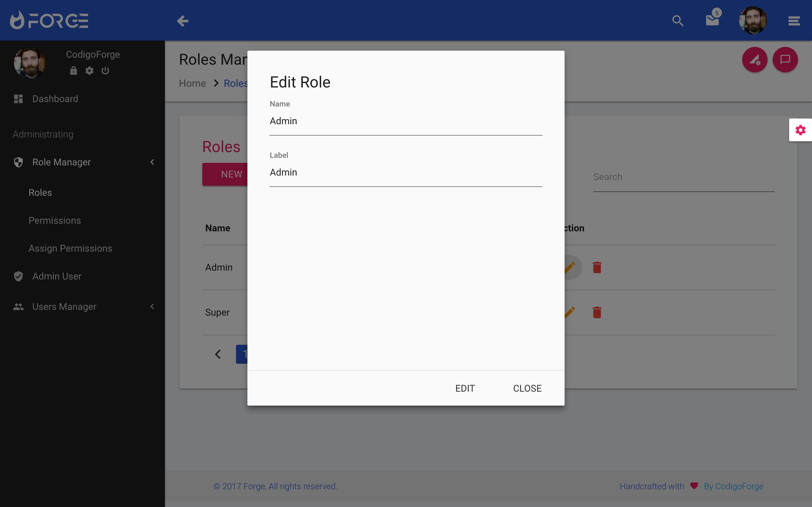Click the back arrow in top bar

pyautogui.click(x=182, y=21)
